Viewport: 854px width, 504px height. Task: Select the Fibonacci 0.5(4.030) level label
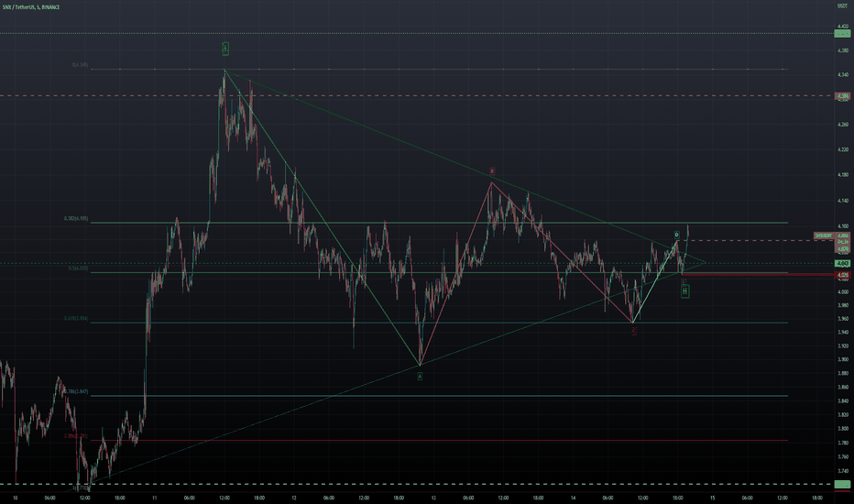coord(78,268)
